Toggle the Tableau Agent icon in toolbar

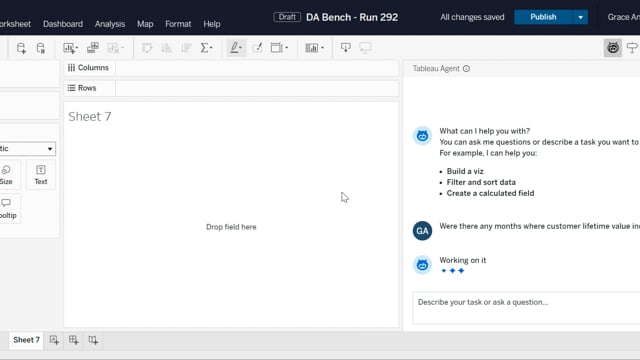[x=613, y=48]
